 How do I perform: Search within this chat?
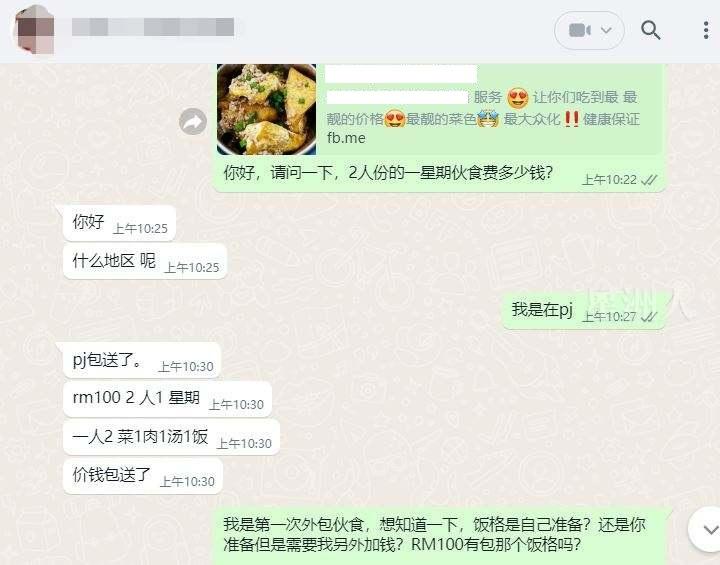650,30
